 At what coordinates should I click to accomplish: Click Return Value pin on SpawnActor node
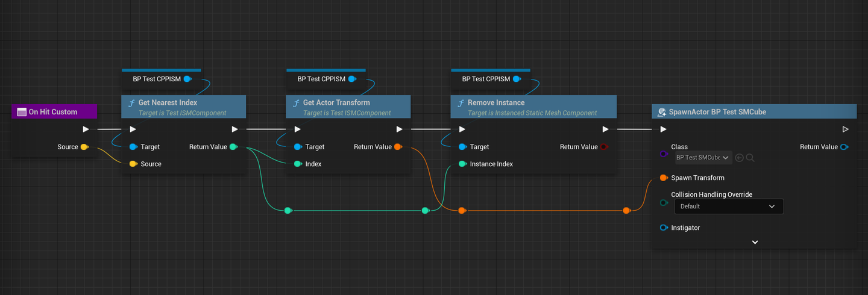(844, 147)
